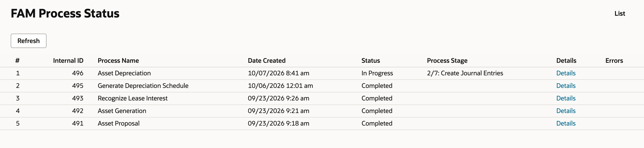Image resolution: width=644 pixels, height=148 pixels.
Task: Open Details for Asset Depreciation process
Action: pyautogui.click(x=566, y=73)
